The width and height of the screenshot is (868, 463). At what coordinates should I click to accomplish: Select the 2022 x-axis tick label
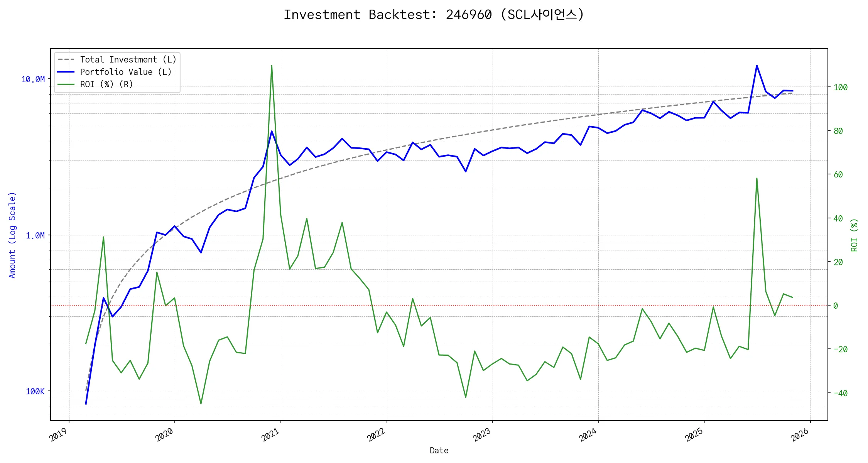pos(376,435)
